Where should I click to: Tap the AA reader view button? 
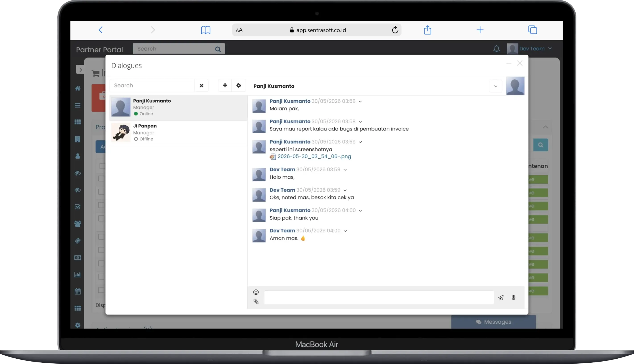pos(239,30)
